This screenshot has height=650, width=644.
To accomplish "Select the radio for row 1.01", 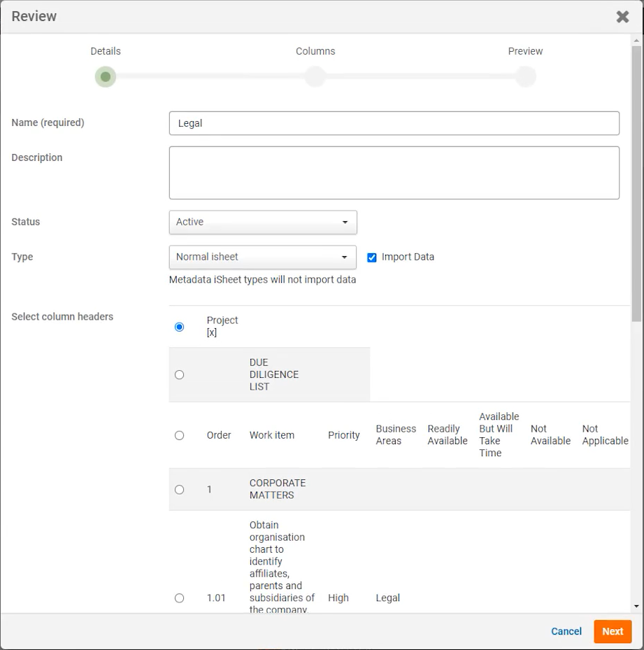I will (x=180, y=598).
